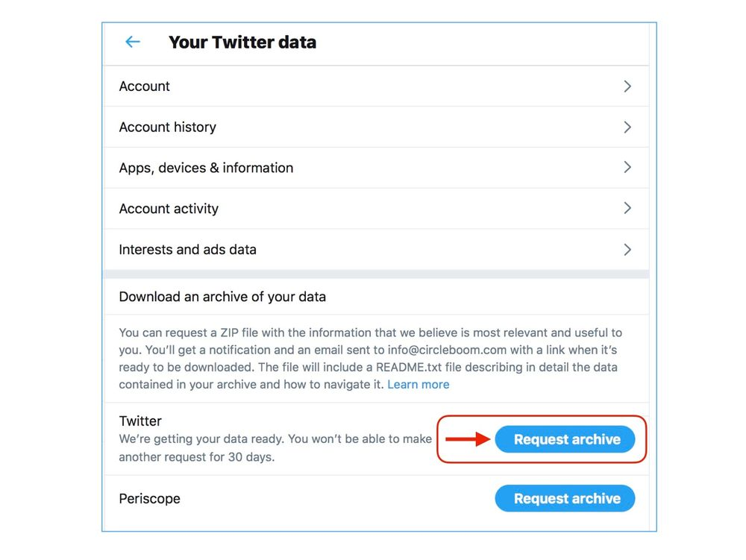Click the highlighted Request archive button
Viewport: 746px width, 560px height.
coord(565,439)
